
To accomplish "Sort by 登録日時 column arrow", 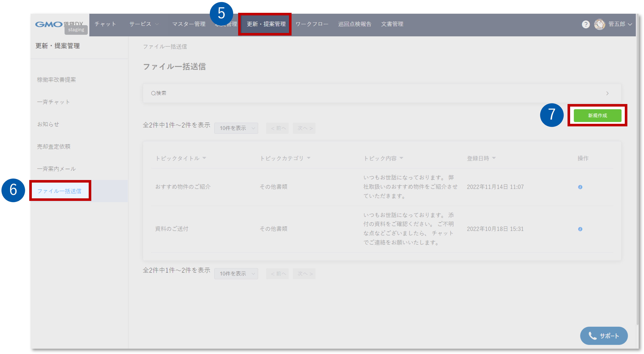I will [494, 158].
